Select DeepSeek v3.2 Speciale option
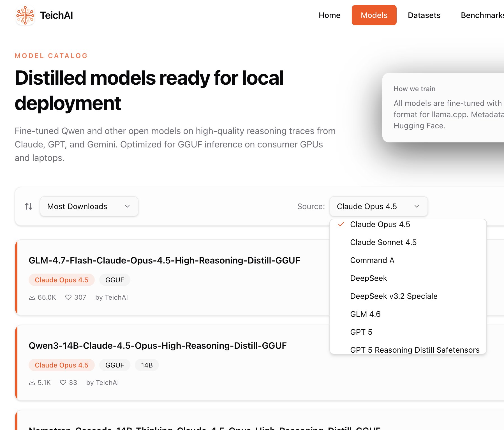The image size is (504, 430). coord(394,296)
